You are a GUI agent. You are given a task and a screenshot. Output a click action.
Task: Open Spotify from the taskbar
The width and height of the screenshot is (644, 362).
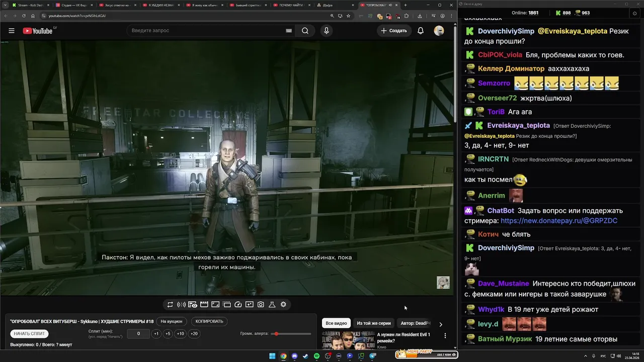316,356
